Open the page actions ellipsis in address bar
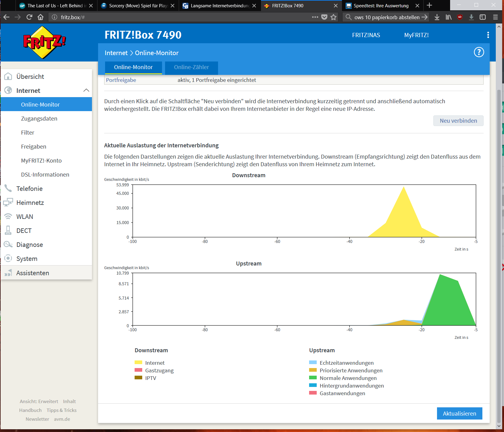 pos(315,17)
